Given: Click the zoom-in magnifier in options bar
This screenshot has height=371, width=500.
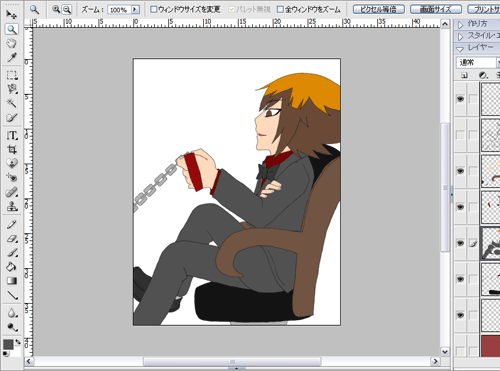Looking at the screenshot, I should (56, 9).
